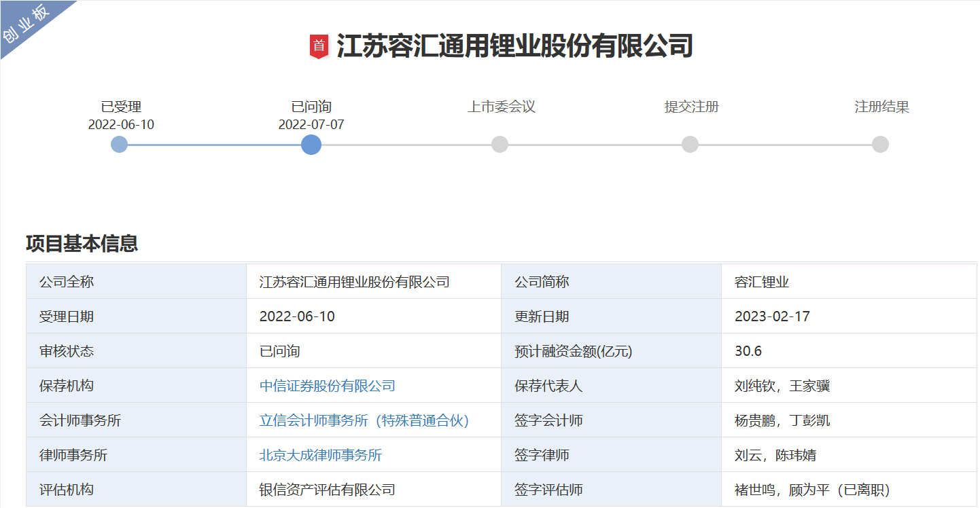Click the 注册结果 stage label
Image resolution: width=980 pixels, height=508 pixels.
pyautogui.click(x=882, y=107)
